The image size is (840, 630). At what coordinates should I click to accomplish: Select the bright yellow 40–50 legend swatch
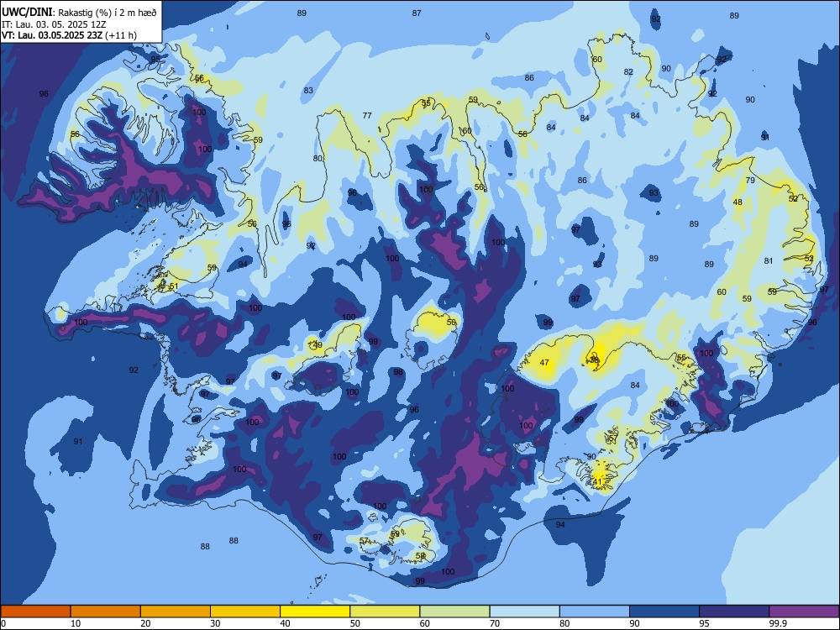coord(315,612)
